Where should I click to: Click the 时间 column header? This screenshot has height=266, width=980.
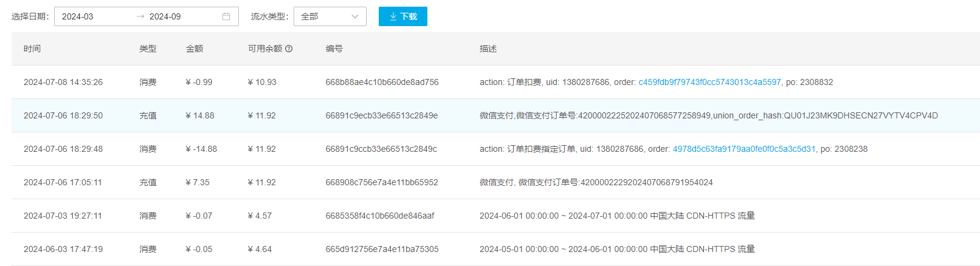click(32, 49)
